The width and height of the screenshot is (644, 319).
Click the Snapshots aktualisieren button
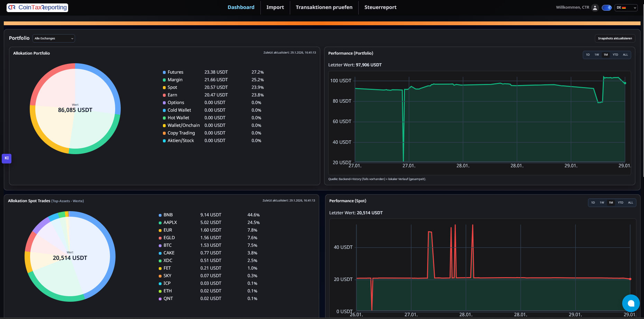tap(615, 38)
